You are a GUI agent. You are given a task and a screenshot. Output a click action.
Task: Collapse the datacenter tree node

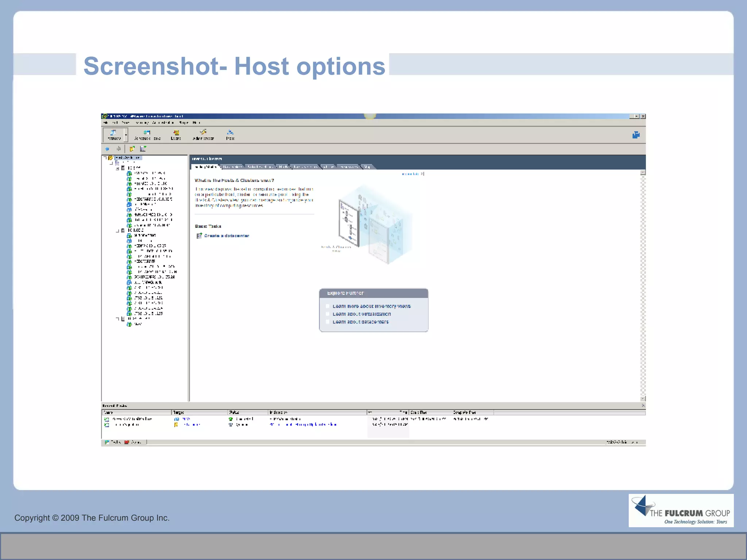point(111,163)
